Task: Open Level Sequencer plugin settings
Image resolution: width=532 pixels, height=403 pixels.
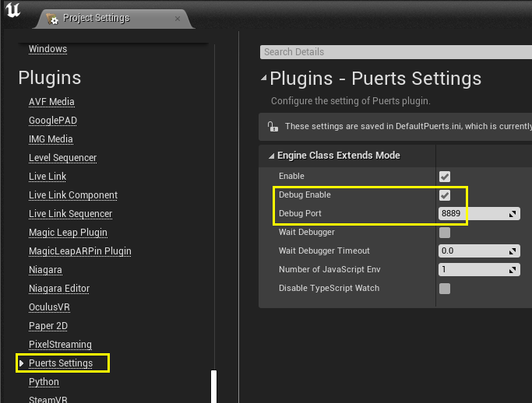Action: coord(63,158)
